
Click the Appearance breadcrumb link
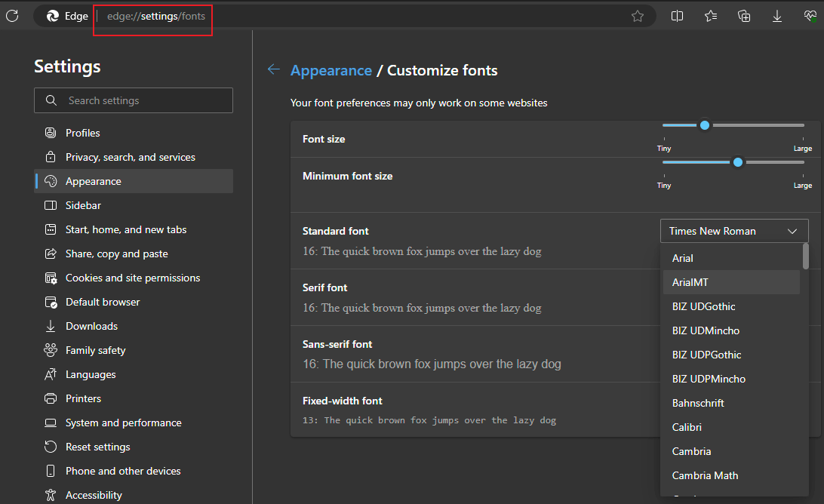(x=331, y=70)
